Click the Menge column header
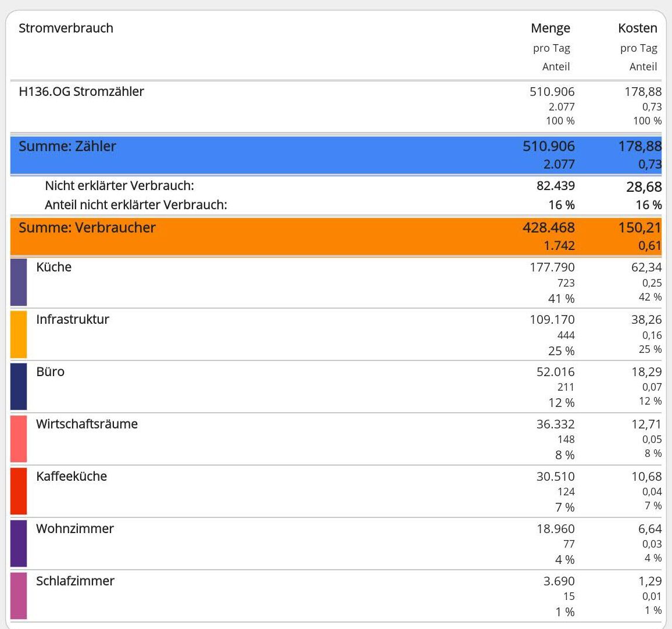 551,28
